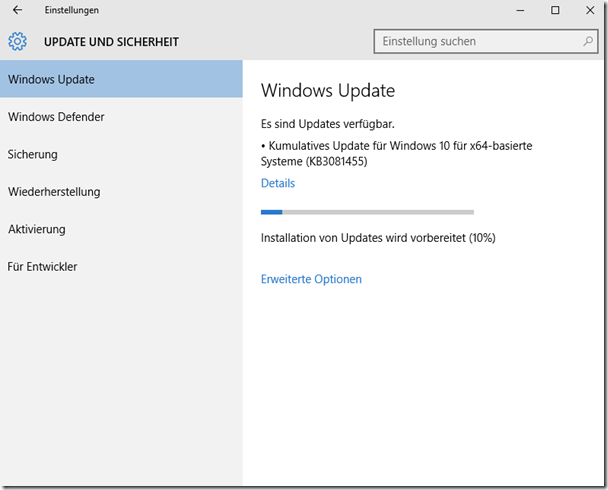The image size is (608, 490).
Task: Click the settings gear icon
Action: [x=17, y=41]
